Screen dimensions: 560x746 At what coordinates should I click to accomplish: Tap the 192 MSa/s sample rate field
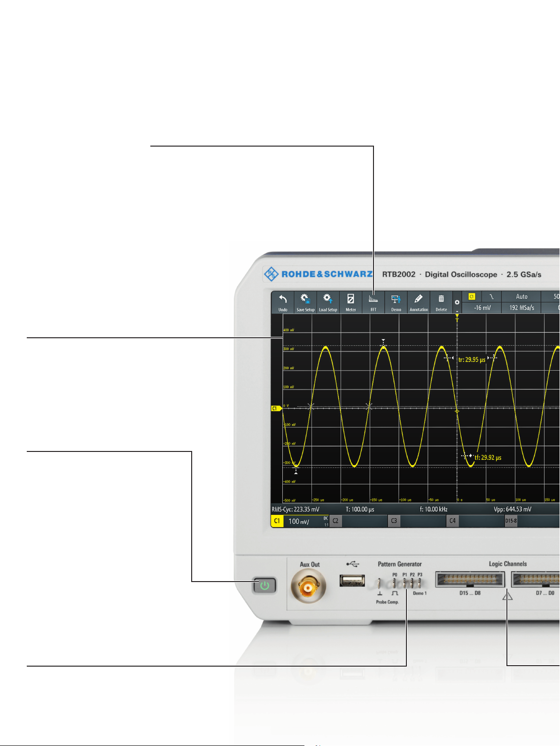pyautogui.click(x=521, y=308)
